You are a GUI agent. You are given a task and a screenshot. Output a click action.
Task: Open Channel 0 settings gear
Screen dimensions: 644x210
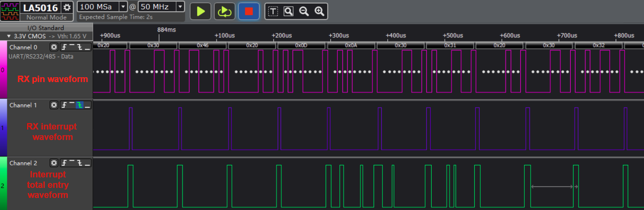click(x=54, y=47)
